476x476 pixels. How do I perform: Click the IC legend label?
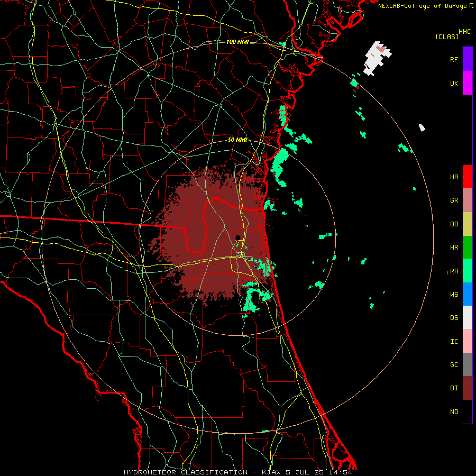click(454, 342)
